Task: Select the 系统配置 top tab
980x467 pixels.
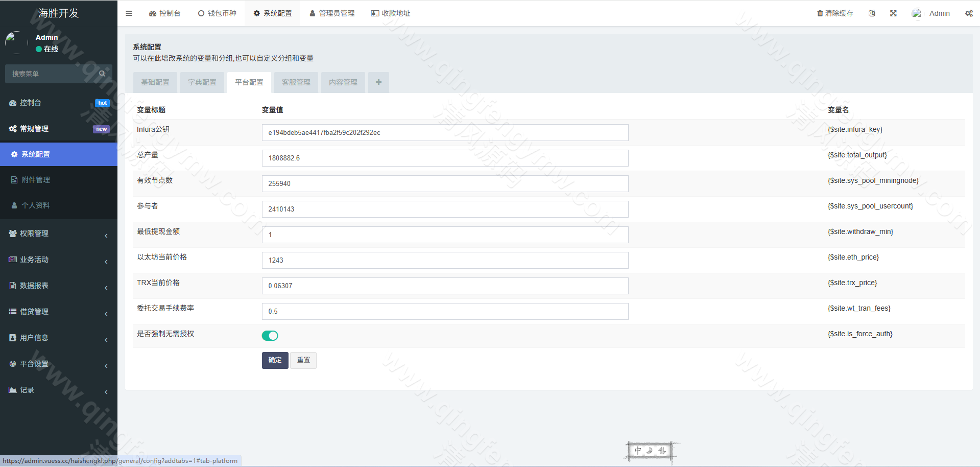Action: tap(273, 13)
